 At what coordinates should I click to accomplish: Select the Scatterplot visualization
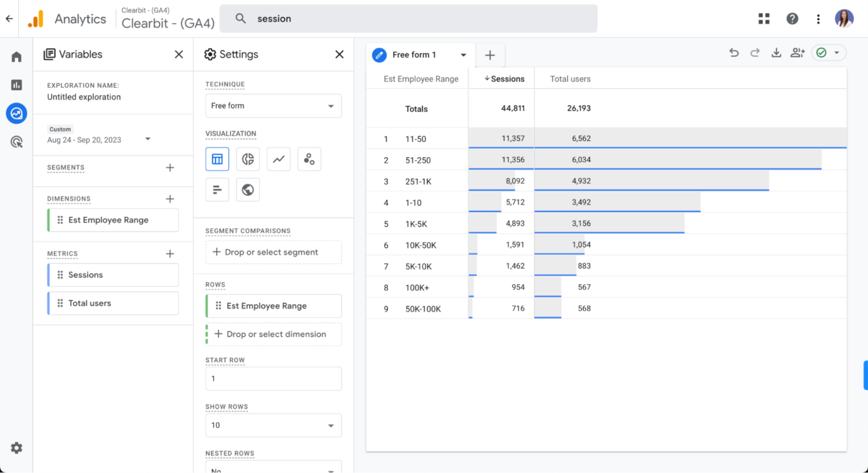tap(309, 159)
